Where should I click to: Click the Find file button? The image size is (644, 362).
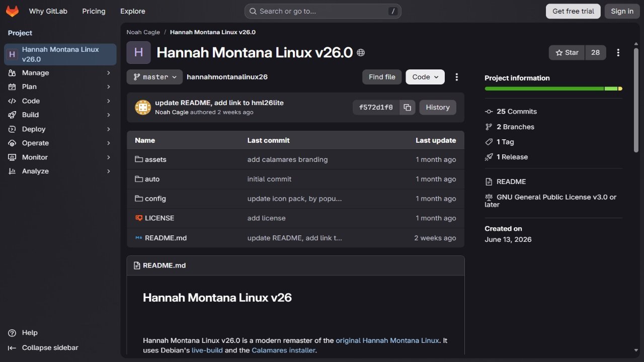[382, 77]
